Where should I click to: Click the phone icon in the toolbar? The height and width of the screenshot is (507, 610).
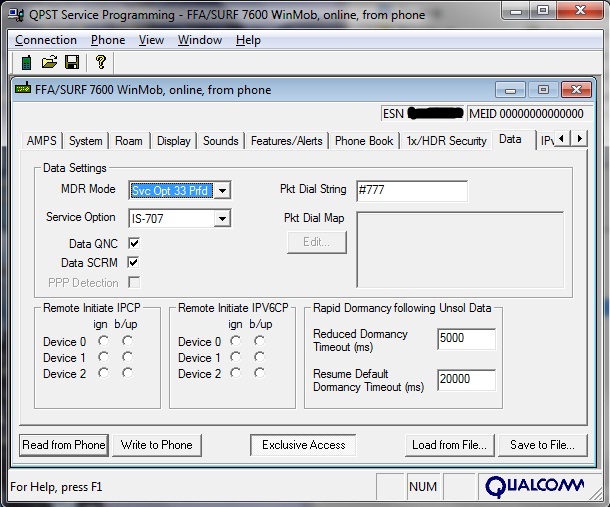26,62
